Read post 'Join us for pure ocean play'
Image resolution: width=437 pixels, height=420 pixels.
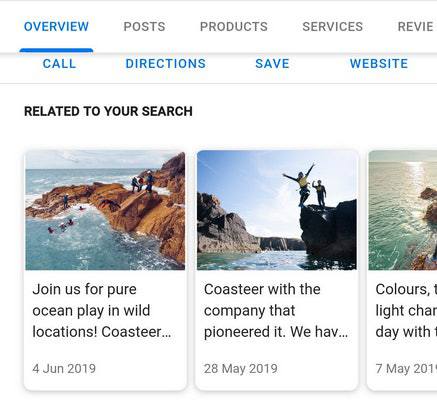click(x=102, y=311)
